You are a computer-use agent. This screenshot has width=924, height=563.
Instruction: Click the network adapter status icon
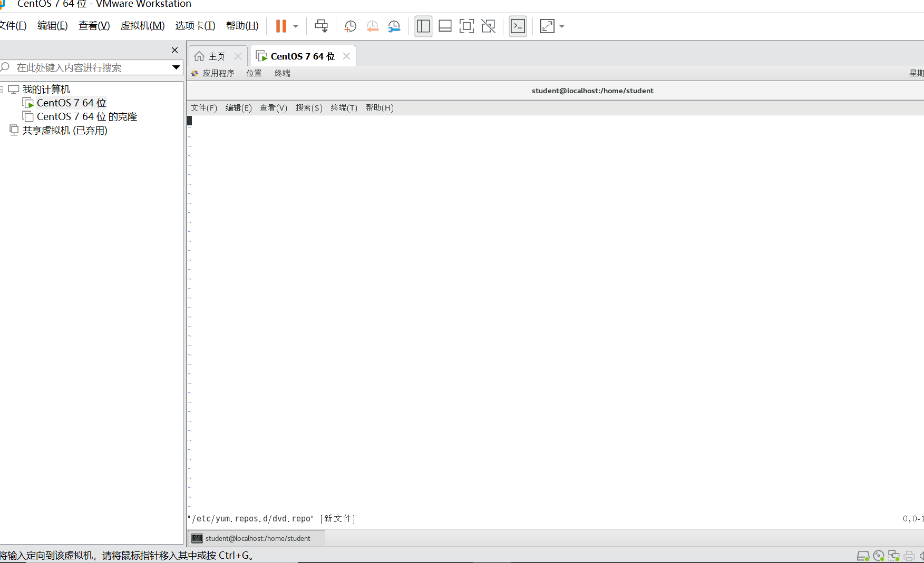893,556
